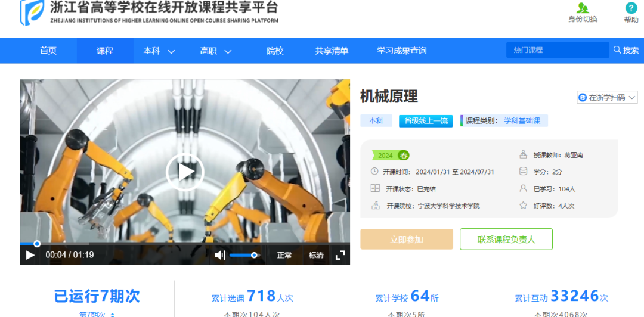Type in the 热门课程 search field
The image size is (644, 317).
click(557, 51)
